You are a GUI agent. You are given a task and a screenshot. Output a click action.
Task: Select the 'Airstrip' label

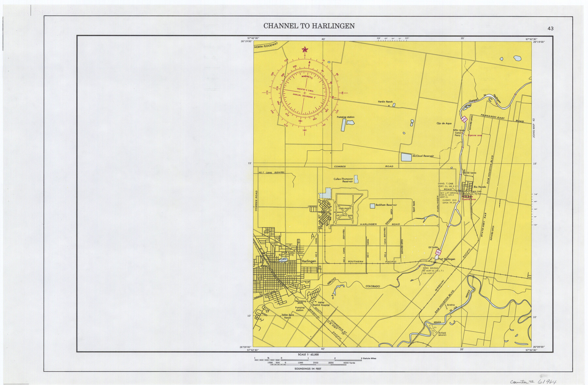pos(450,305)
